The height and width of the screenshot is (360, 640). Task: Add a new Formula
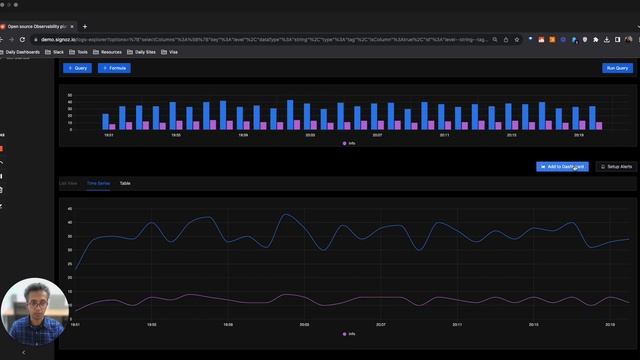pos(114,68)
